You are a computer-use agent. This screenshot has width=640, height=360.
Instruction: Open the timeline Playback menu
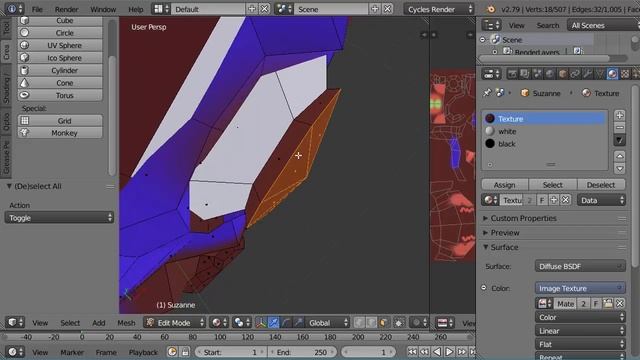pos(143,352)
